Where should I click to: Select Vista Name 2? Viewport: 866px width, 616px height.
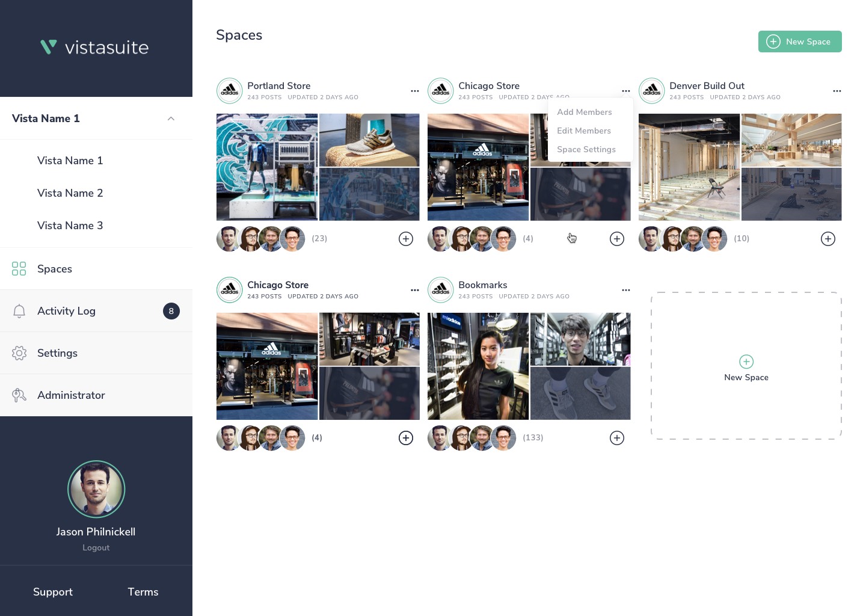pos(70,193)
